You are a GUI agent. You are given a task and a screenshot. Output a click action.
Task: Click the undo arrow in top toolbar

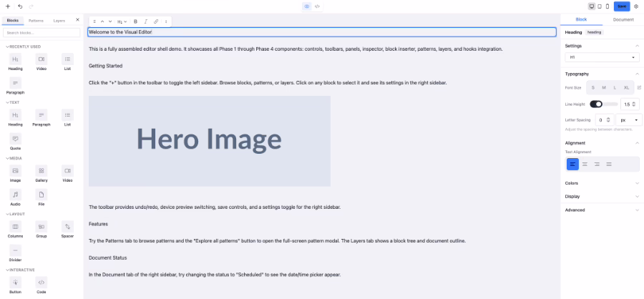pos(20,6)
